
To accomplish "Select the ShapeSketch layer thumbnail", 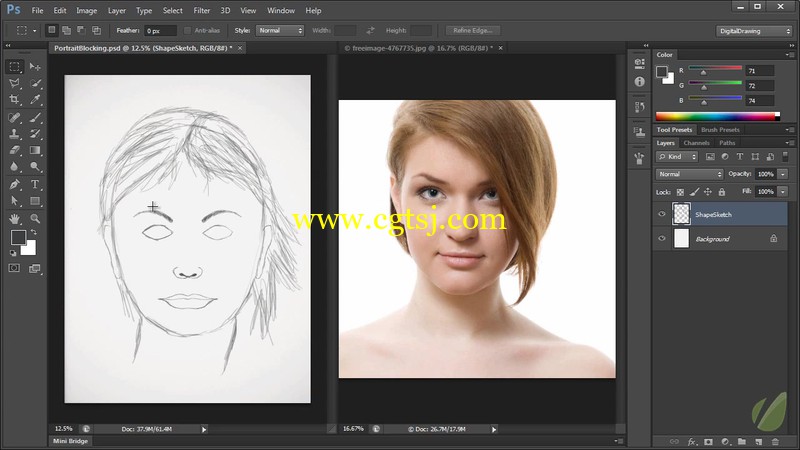I will tap(682, 214).
